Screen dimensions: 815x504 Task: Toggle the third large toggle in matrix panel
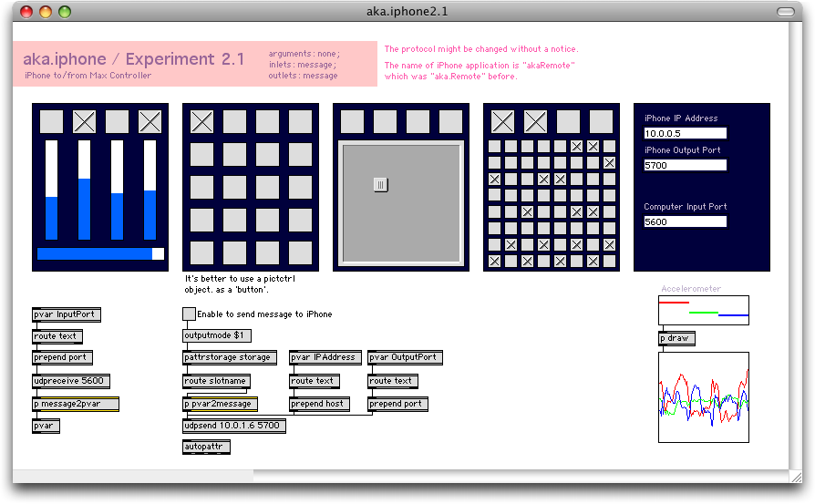[x=568, y=121]
